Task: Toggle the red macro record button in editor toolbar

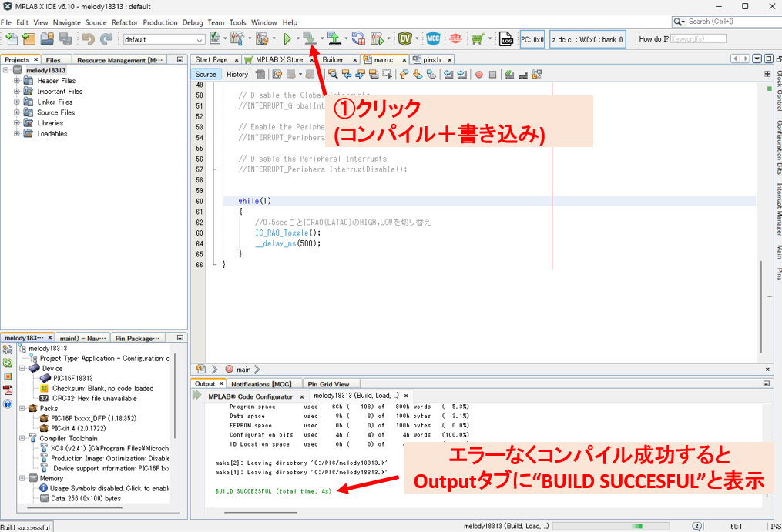Action: [x=478, y=75]
